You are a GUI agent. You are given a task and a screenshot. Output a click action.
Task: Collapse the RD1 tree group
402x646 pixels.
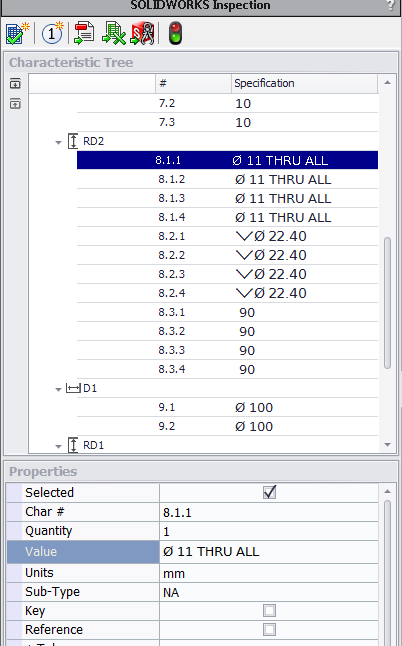point(58,447)
